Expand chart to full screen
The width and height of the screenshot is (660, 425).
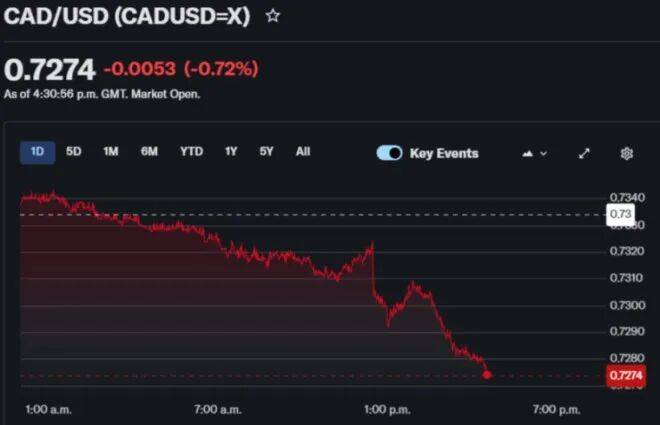585,153
